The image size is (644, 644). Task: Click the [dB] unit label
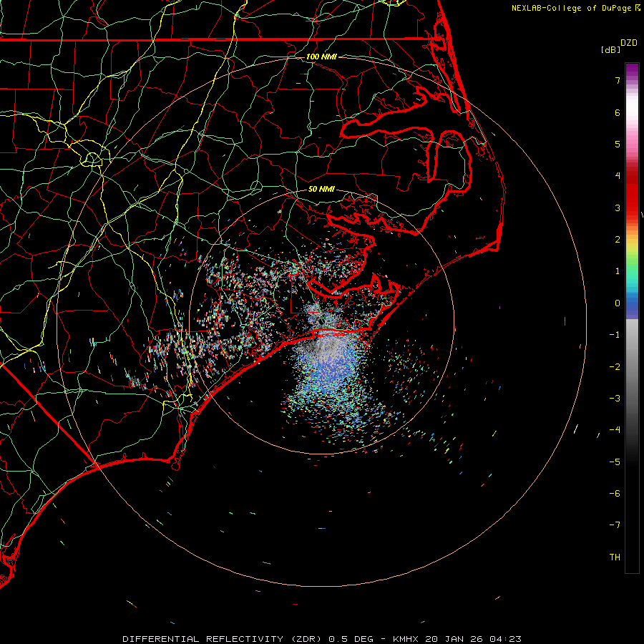(611, 49)
